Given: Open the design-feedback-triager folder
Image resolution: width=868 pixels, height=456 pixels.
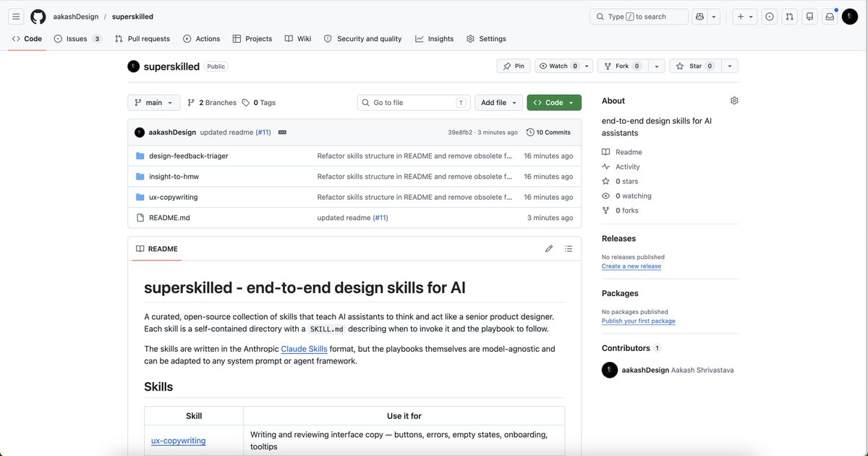Looking at the screenshot, I should [x=188, y=156].
